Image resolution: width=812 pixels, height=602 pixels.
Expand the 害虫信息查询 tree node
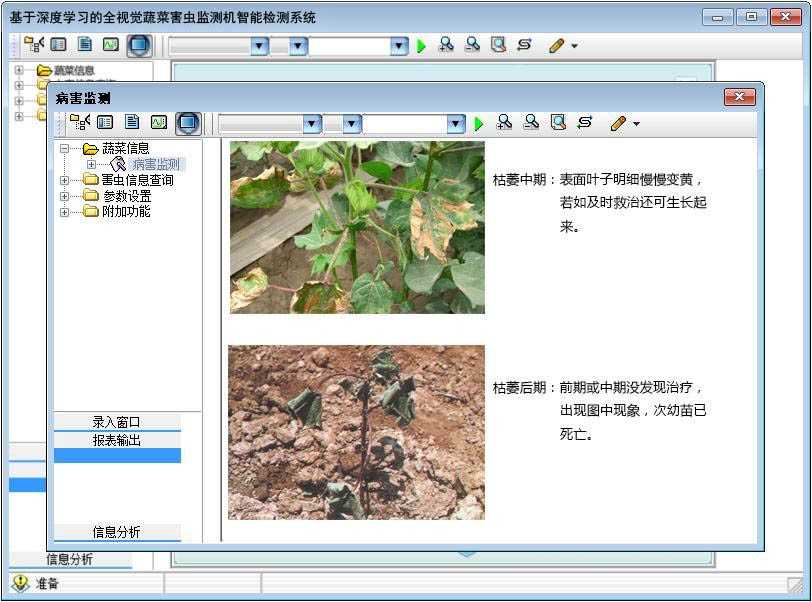65,181
